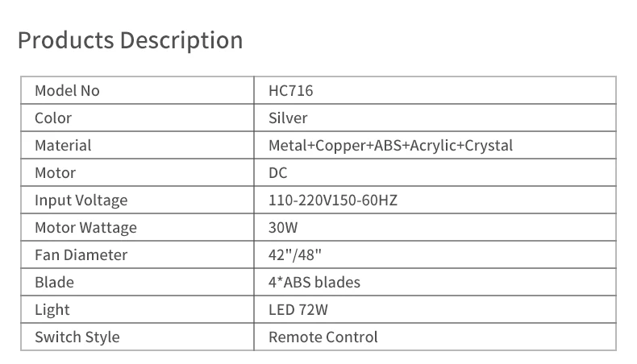637x364 pixels.
Task: Select the Motor Wattage label
Action: (x=85, y=228)
